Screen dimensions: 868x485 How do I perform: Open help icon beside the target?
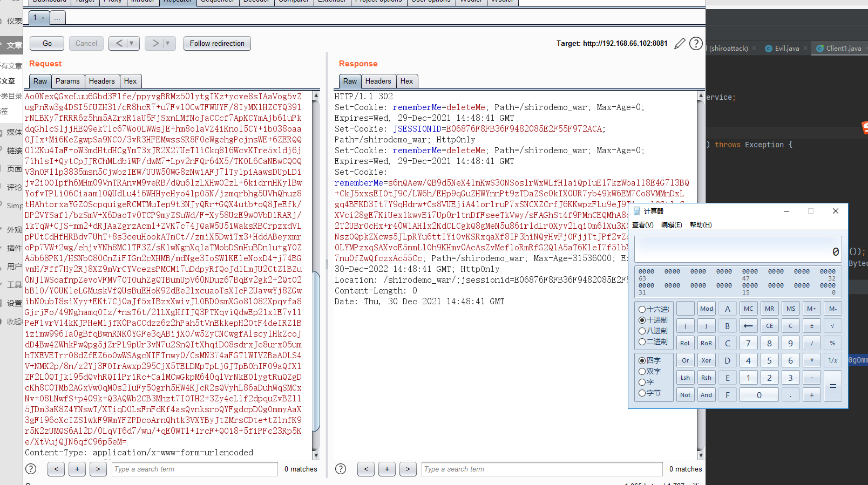point(696,43)
